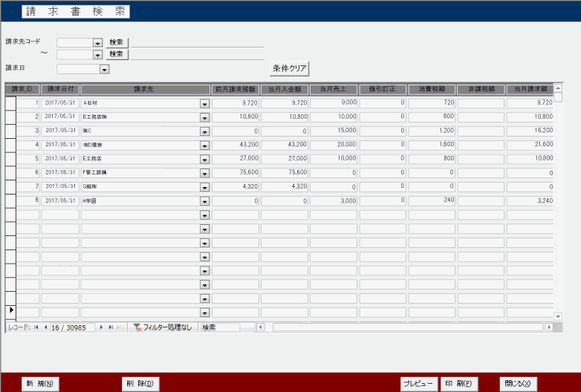Select the row selector for record 1
The image size is (581, 392).
click(10, 103)
